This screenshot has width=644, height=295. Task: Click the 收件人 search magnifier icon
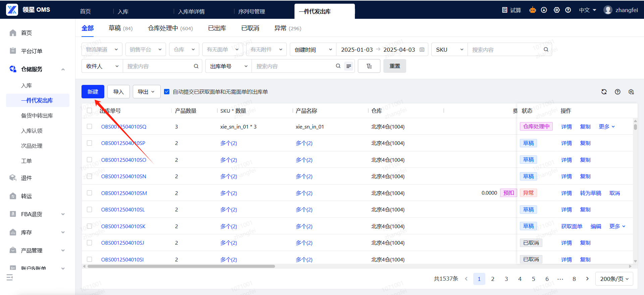(196, 66)
